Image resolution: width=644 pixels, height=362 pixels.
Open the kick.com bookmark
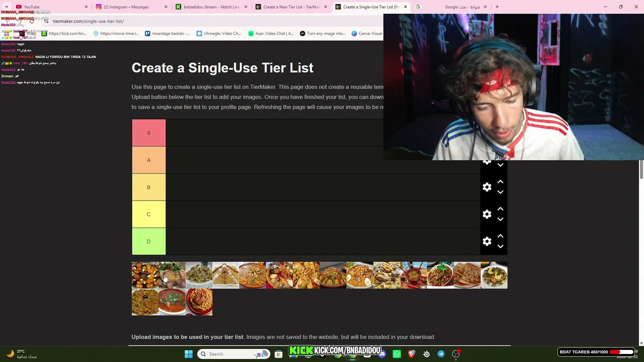(x=64, y=34)
